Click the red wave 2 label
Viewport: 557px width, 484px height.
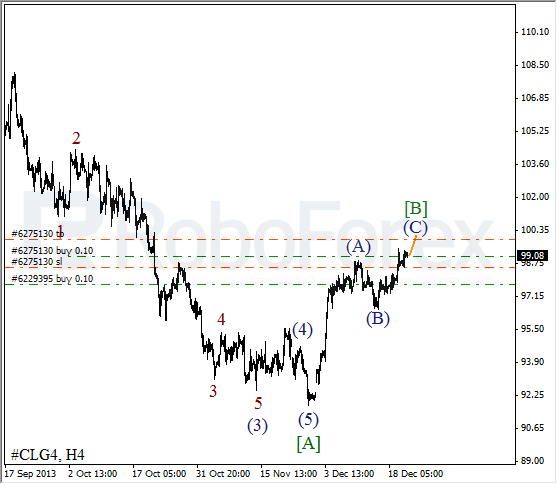(76, 138)
